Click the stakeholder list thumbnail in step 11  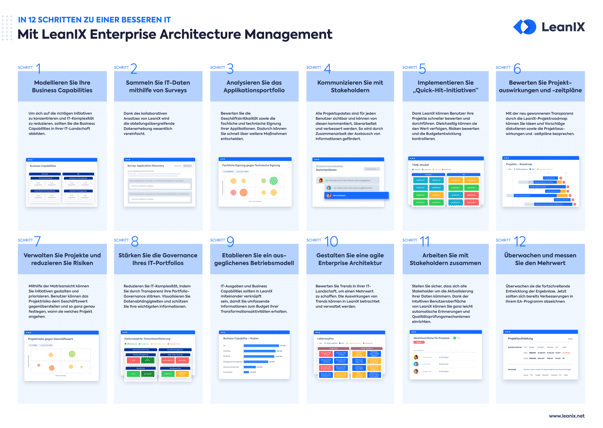[x=446, y=355]
